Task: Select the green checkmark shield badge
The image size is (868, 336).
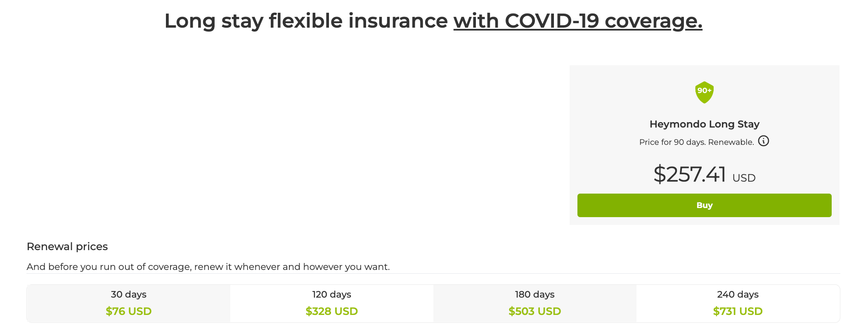Action: point(704,92)
